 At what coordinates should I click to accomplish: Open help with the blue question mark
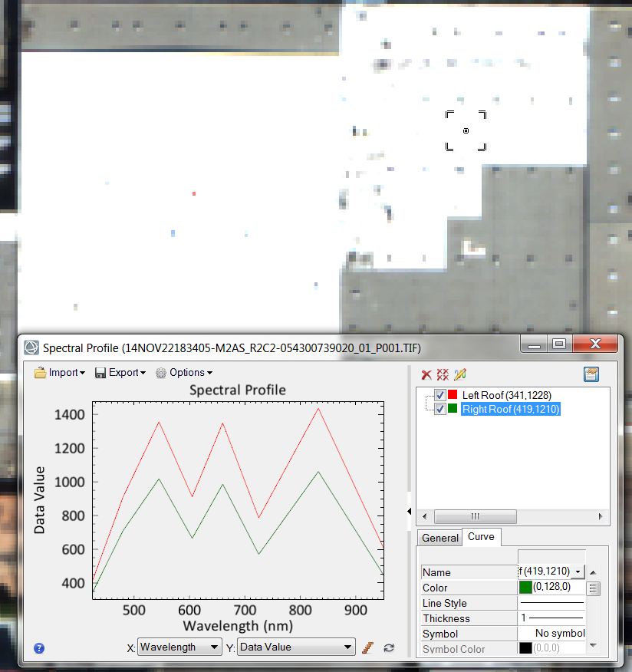point(39,648)
